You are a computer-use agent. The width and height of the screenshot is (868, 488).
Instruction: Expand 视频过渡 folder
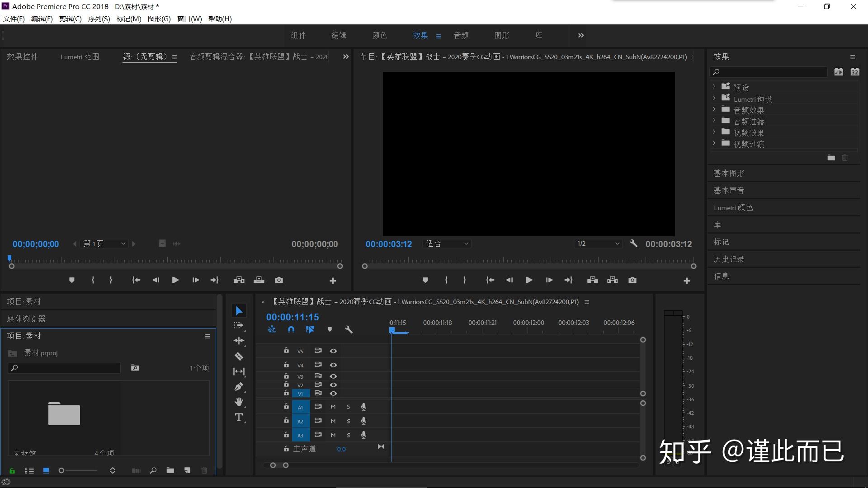click(x=714, y=143)
